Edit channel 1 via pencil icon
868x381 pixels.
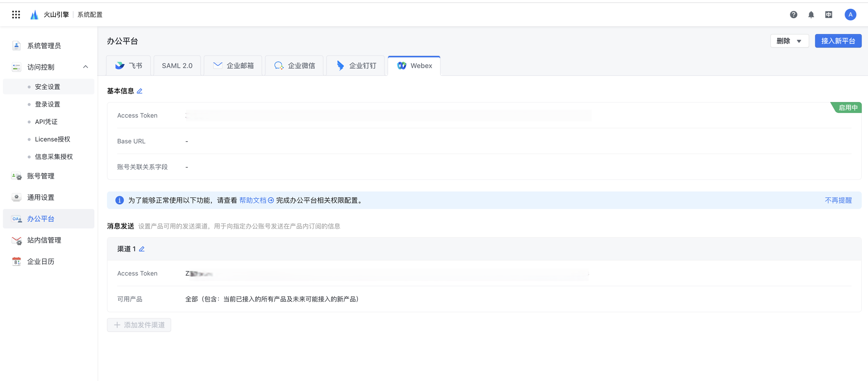pos(142,249)
